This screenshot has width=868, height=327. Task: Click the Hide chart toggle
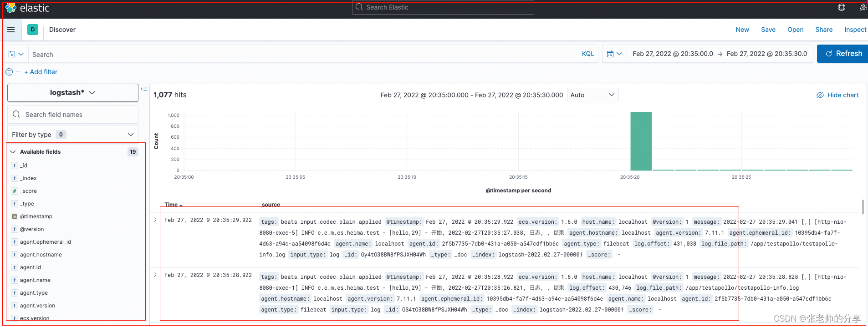[x=837, y=95]
